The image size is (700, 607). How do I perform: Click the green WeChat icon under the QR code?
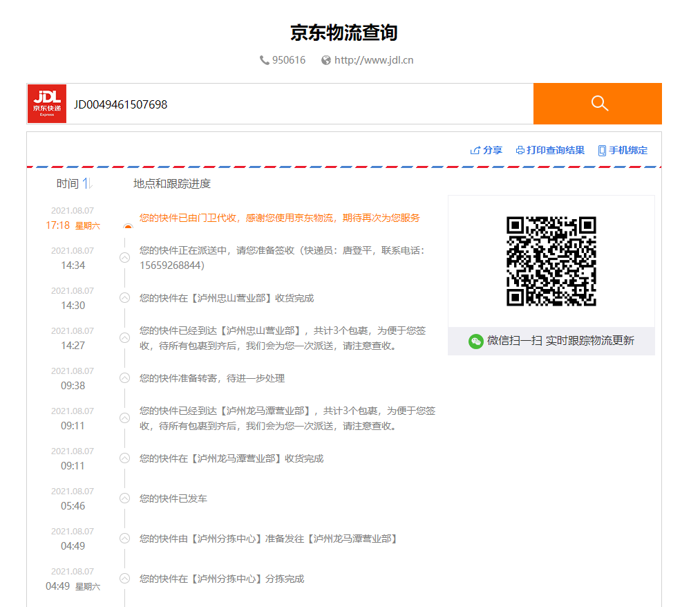[476, 342]
